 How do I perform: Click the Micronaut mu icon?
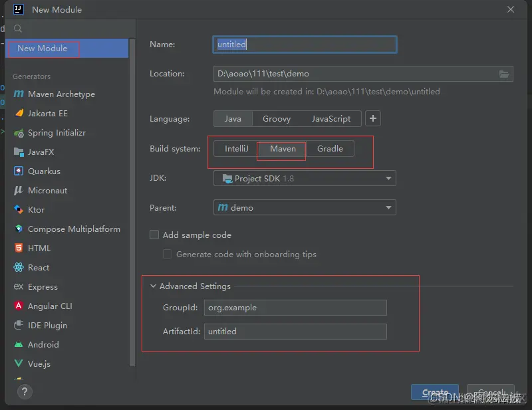[19, 190]
